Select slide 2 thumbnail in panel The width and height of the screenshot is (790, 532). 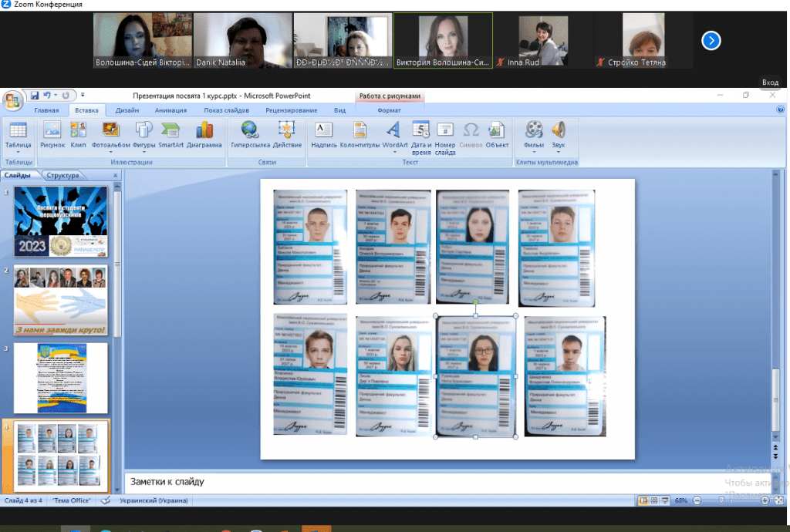60,301
